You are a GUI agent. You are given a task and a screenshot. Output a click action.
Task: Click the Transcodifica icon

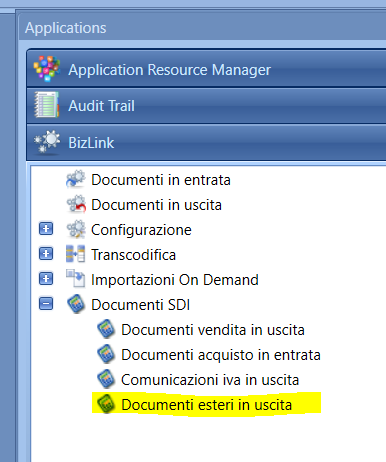(76, 254)
